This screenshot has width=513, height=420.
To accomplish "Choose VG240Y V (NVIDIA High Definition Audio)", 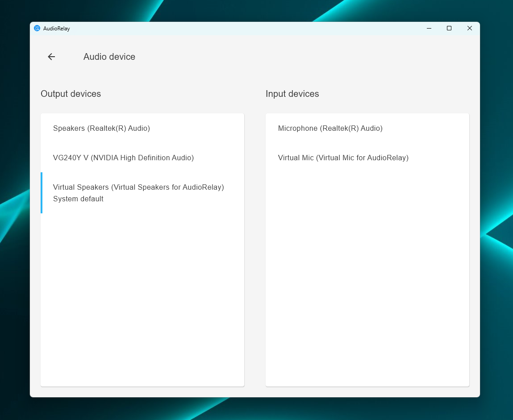I will [142, 158].
